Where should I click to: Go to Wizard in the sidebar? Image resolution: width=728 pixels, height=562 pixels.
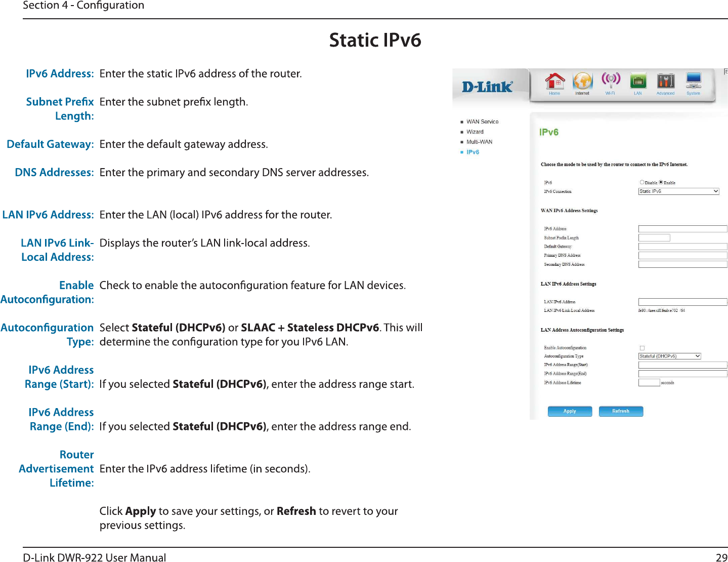tap(475, 132)
